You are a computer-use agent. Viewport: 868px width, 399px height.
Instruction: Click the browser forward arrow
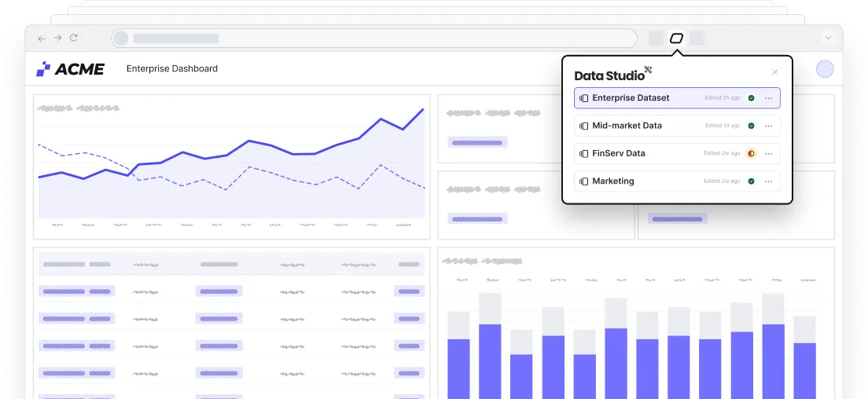click(57, 38)
